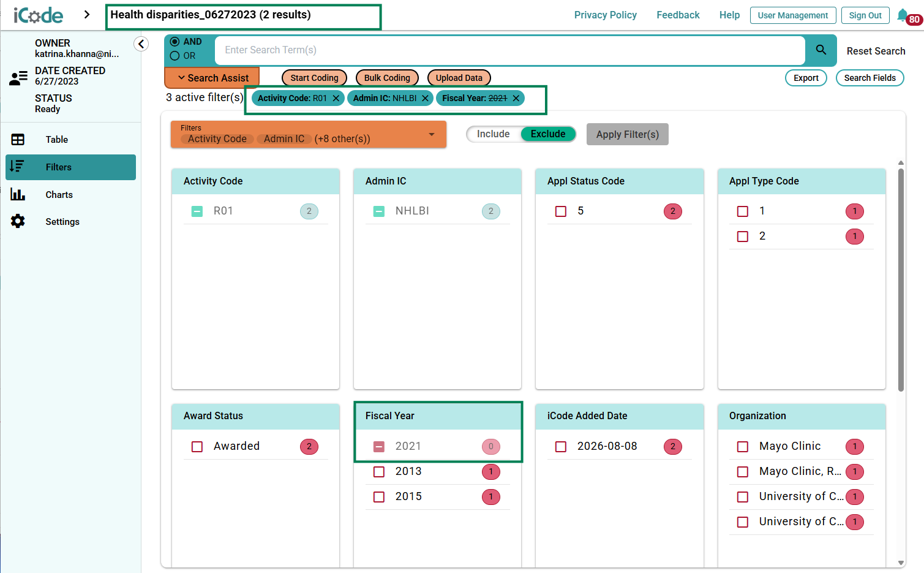924x573 pixels.
Task: Check the Mayo Clinic organization checkbox
Action: point(743,447)
